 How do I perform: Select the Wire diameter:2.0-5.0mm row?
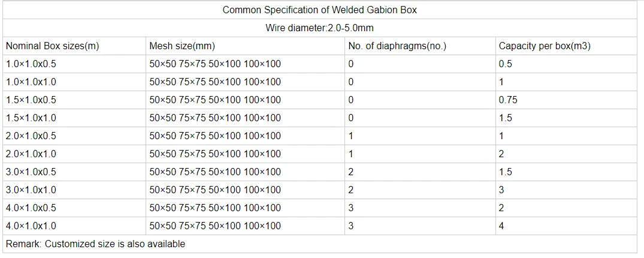click(320, 28)
